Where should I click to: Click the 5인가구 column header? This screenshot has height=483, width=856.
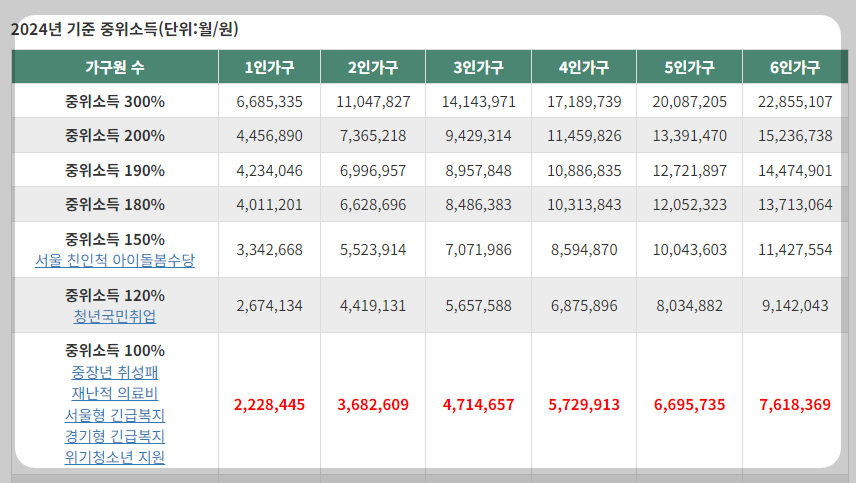point(689,67)
